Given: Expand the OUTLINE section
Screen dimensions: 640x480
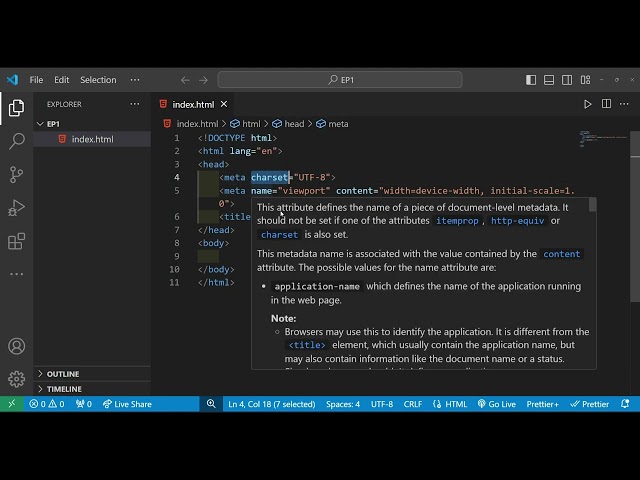Looking at the screenshot, I should (x=92, y=374).
